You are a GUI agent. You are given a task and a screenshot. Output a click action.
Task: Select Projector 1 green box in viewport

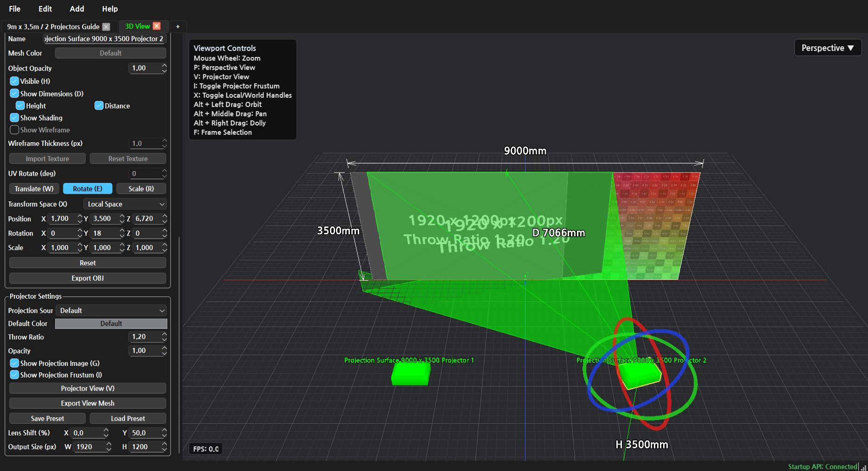411,374
